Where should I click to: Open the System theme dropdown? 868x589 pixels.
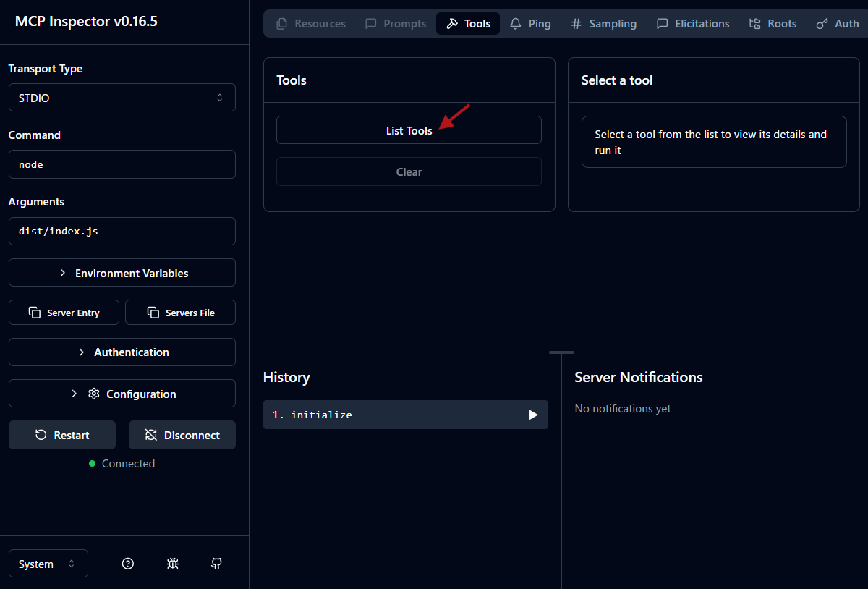48,564
